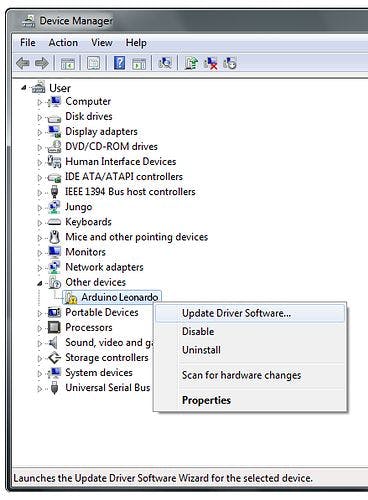The width and height of the screenshot is (368, 500).
Task: Select the User computer root node icon
Action: click(39, 87)
